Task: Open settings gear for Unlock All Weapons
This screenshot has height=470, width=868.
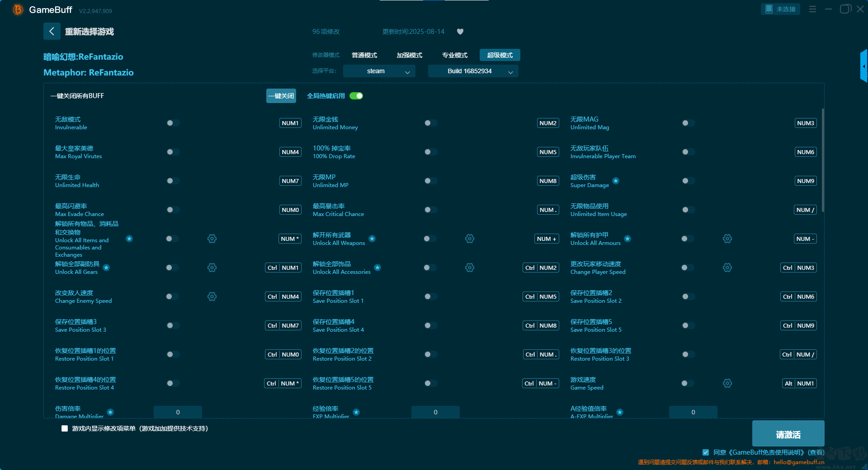Action: click(x=470, y=239)
